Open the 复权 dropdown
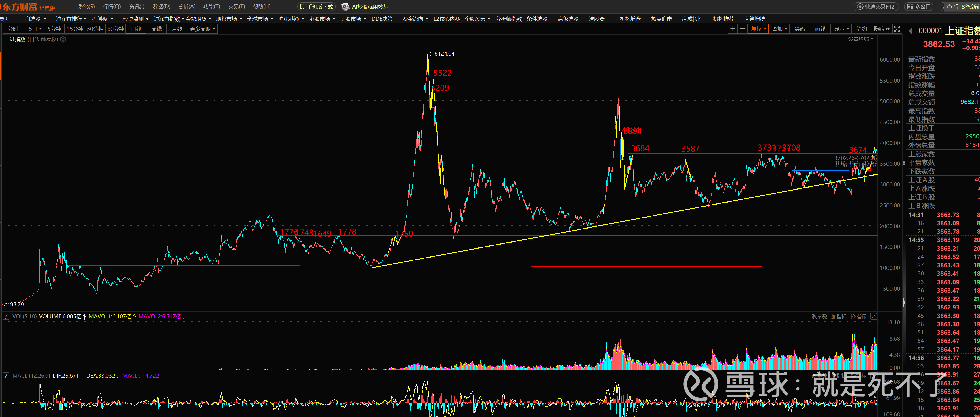980x417 pixels. click(x=758, y=29)
